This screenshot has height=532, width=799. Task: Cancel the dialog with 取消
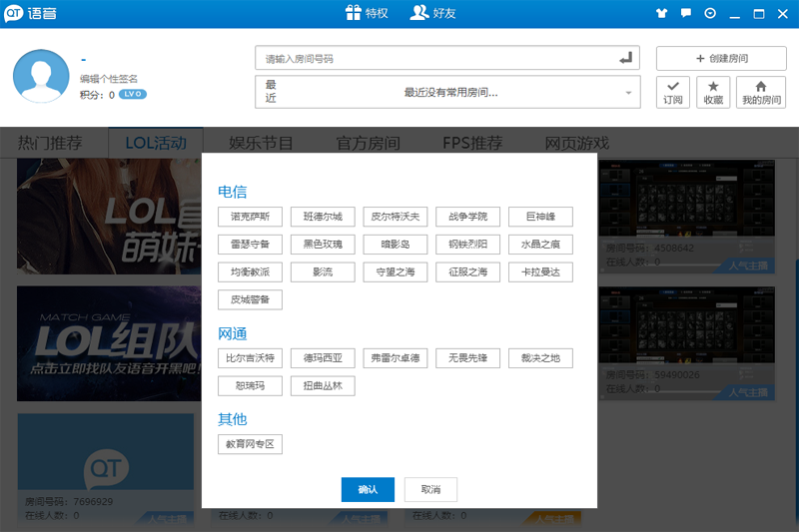click(430, 489)
